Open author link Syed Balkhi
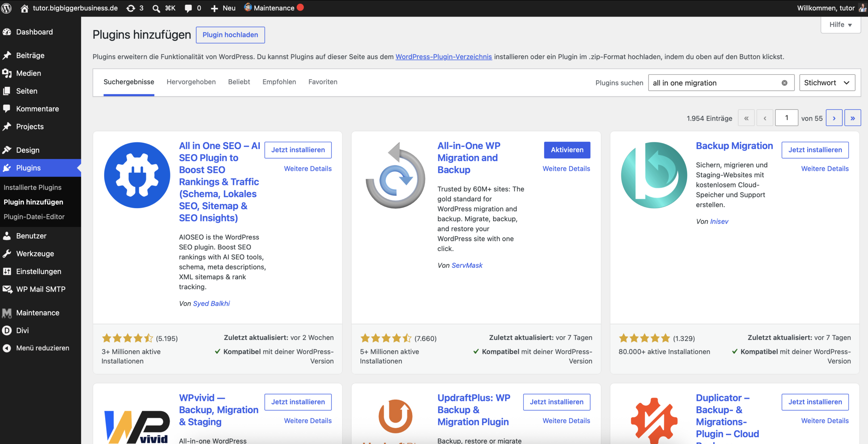The width and height of the screenshot is (868, 444). (x=211, y=303)
